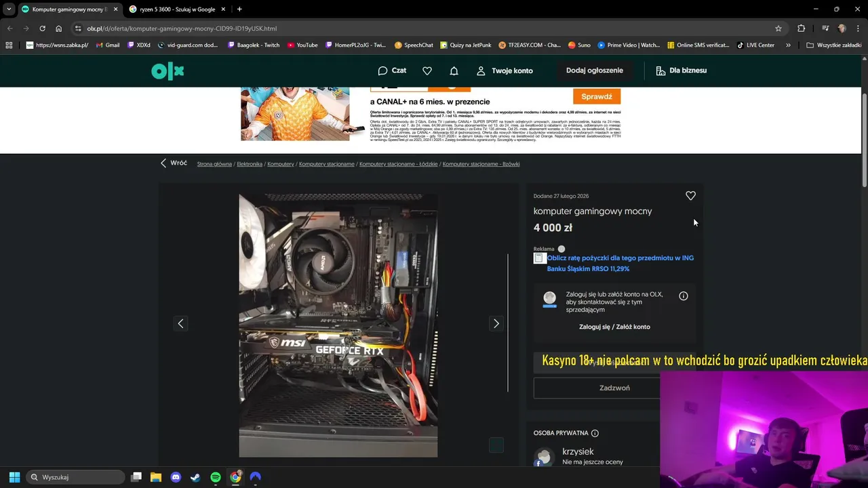Click the page vertical scrollbar

coord(864,139)
